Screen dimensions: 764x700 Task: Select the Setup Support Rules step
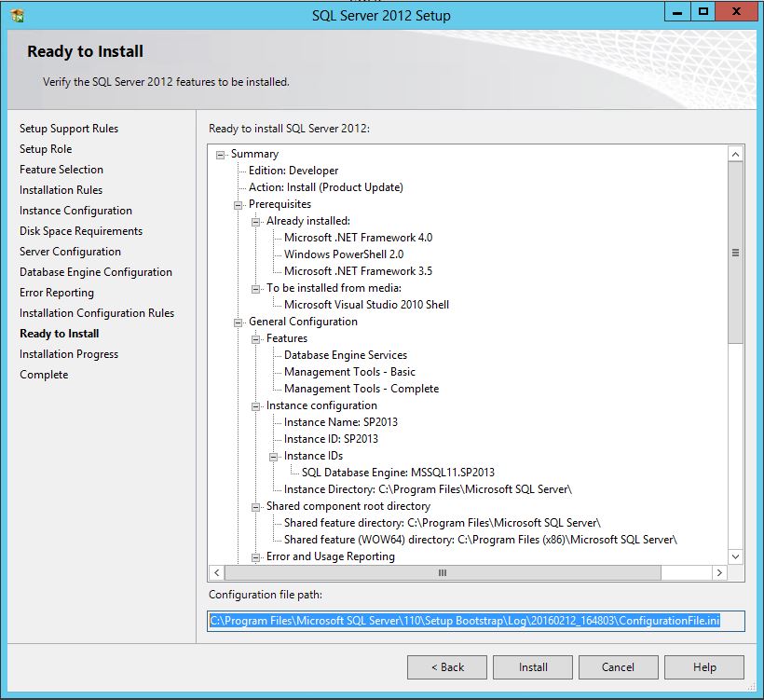click(x=69, y=129)
